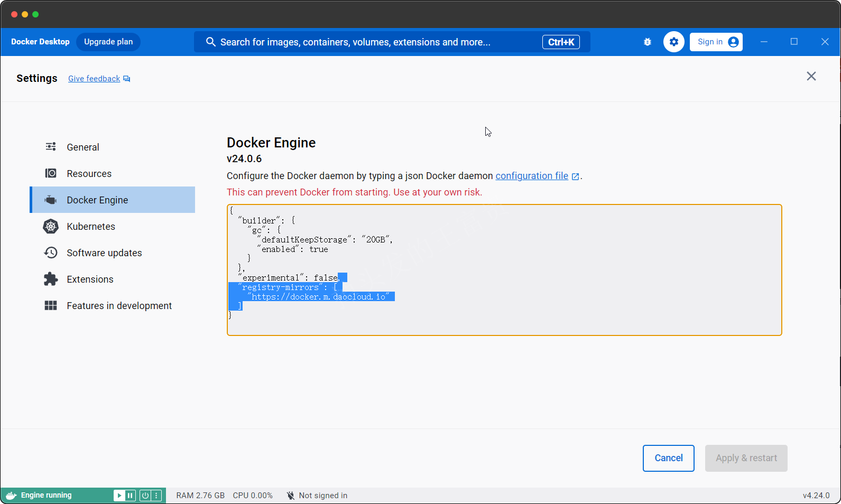841x504 pixels.
Task: Click the Features in development grid icon
Action: click(51, 305)
